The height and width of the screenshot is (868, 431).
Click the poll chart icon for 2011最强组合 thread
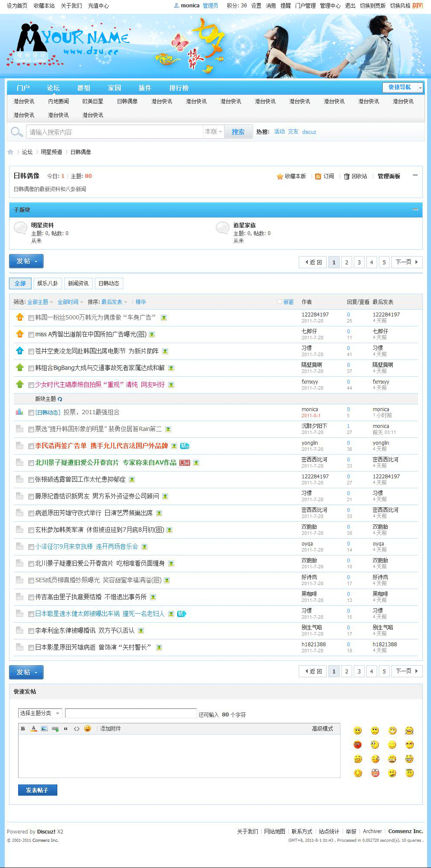tap(19, 412)
